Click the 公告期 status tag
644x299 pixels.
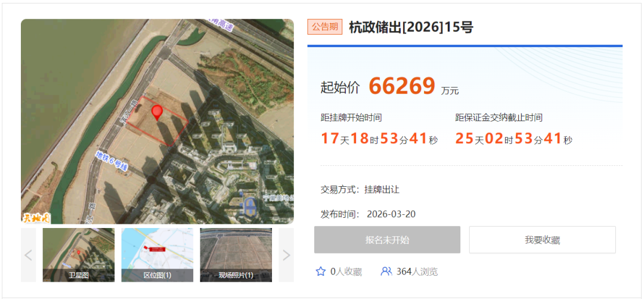coord(325,27)
